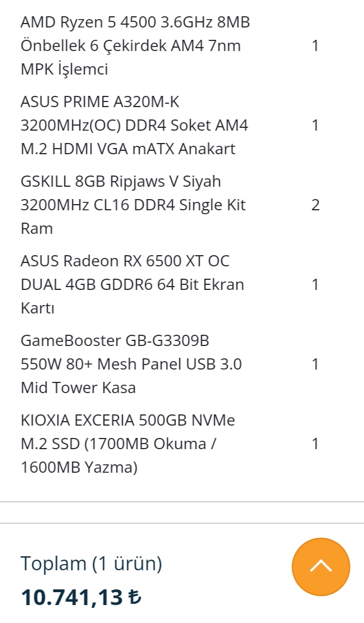Open the ASUS PRIME A320M-K motherboard item
364x623 pixels.
click(x=133, y=126)
